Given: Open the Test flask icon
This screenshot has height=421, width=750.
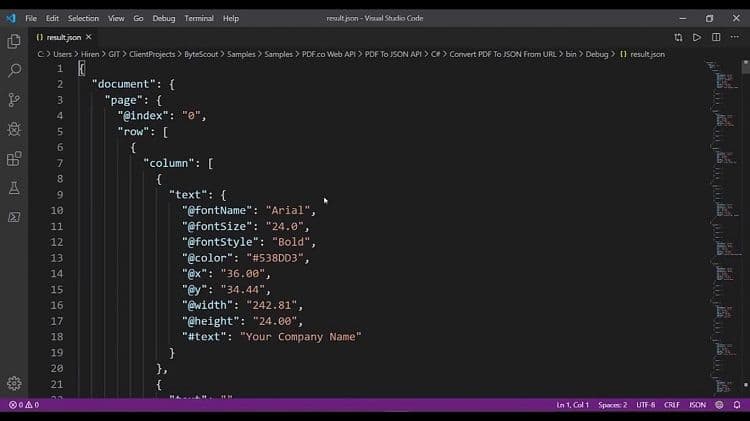Looking at the screenshot, I should [x=14, y=188].
